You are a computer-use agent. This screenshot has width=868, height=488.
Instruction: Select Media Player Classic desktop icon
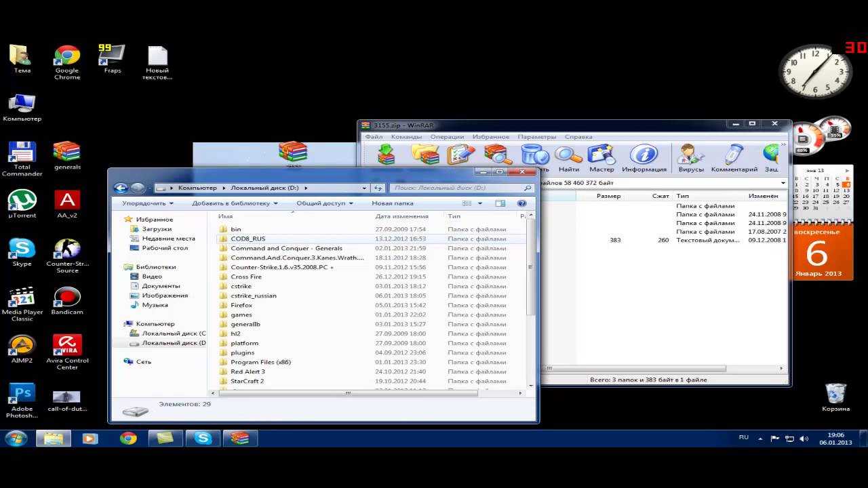(x=22, y=304)
